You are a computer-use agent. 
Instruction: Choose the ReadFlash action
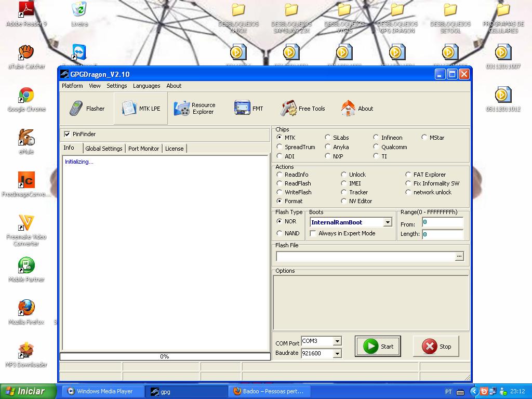(x=280, y=183)
